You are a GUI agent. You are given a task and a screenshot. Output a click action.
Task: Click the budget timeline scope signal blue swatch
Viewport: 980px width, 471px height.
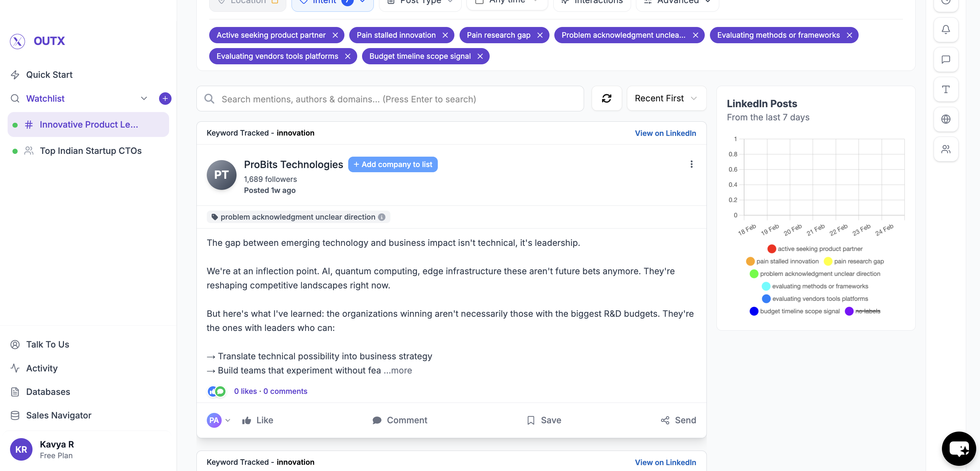coord(754,311)
